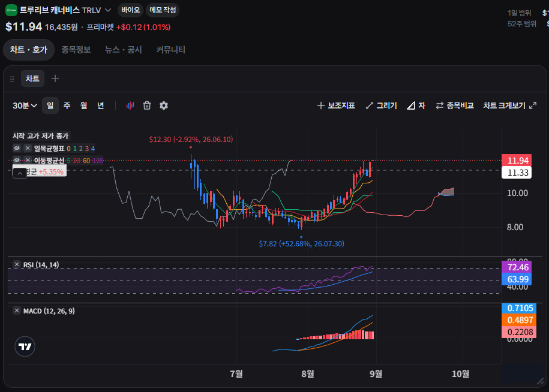Close the MACD (12, 26, 9) indicator
This screenshot has width=549, height=392.
[17, 310]
